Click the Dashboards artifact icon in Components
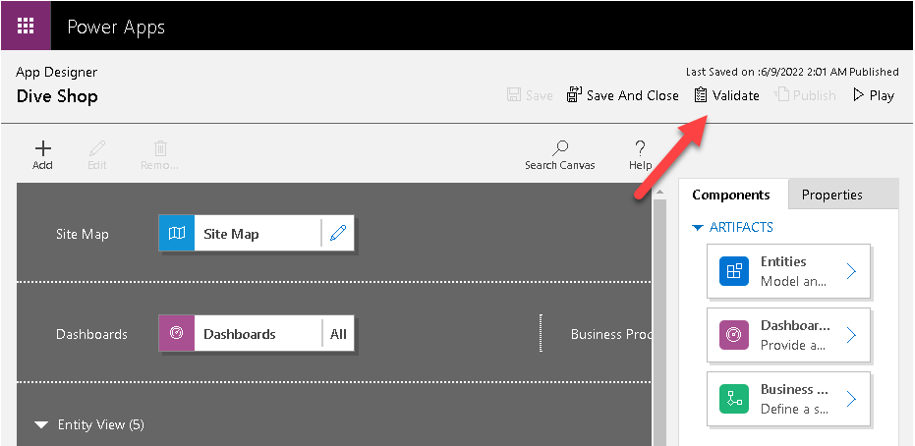 [734, 335]
